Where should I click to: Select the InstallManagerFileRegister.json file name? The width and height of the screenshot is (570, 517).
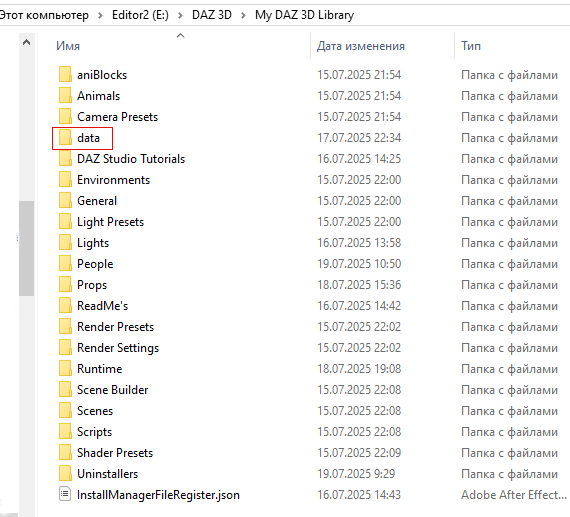coord(158,495)
